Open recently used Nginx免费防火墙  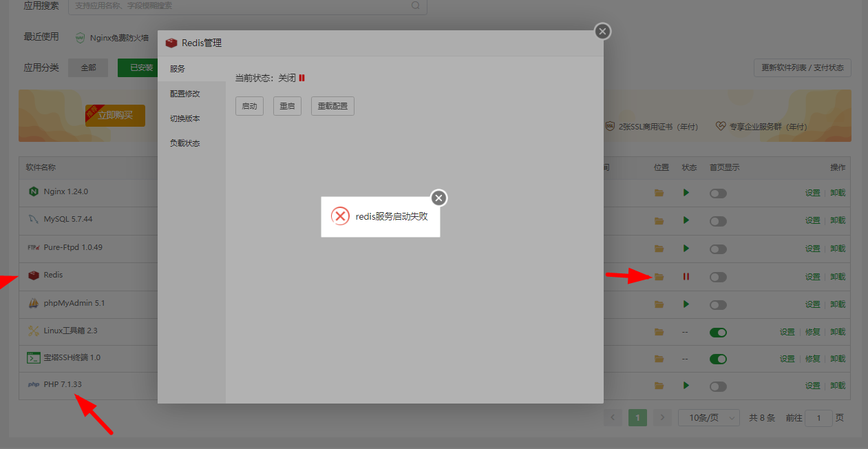(x=112, y=38)
